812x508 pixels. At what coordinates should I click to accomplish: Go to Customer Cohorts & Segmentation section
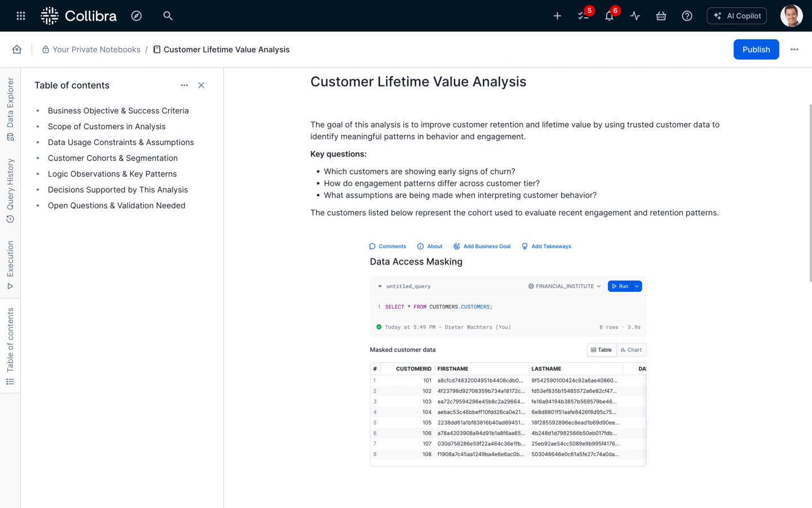point(113,158)
